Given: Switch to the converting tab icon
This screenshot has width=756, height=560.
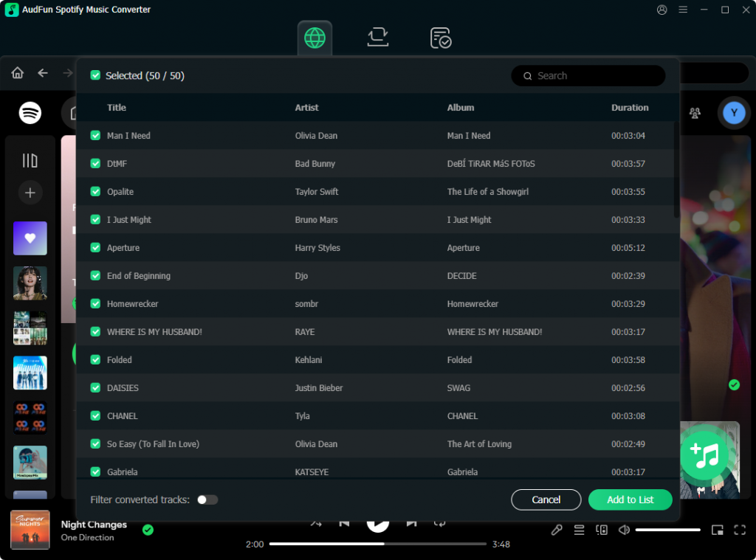Looking at the screenshot, I should tap(378, 38).
